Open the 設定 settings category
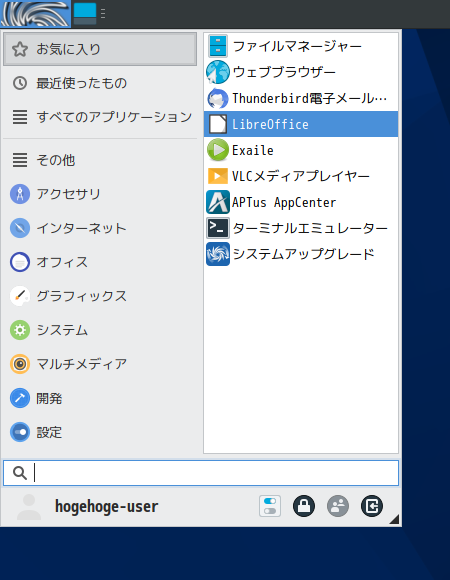 click(100, 432)
